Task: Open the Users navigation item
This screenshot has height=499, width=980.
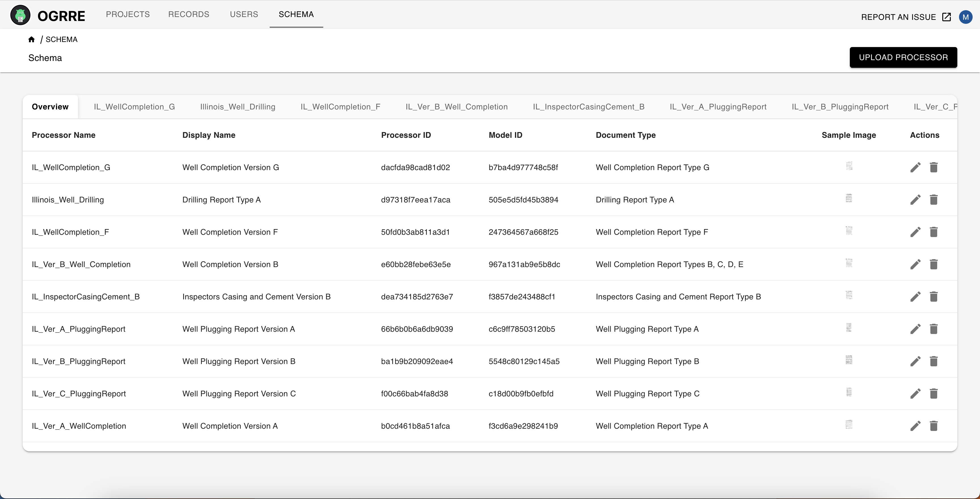Action: [x=244, y=14]
